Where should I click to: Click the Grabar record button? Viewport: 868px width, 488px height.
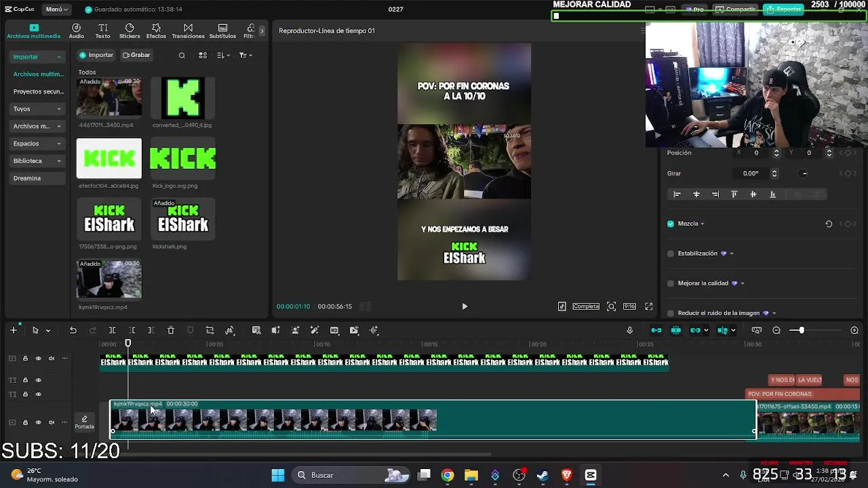click(x=136, y=55)
